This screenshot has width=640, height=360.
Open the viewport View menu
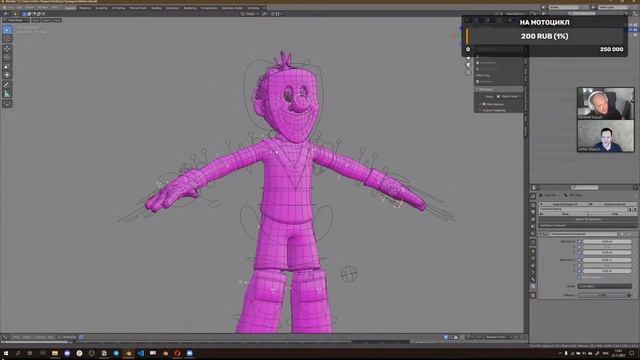36,20
